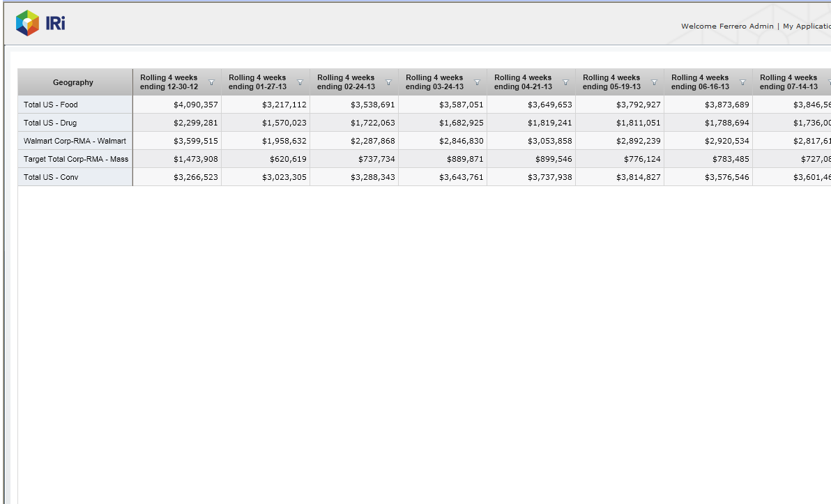Select the Target Total Corp-RMA - Mass row
The image size is (831, 504).
[x=76, y=159]
